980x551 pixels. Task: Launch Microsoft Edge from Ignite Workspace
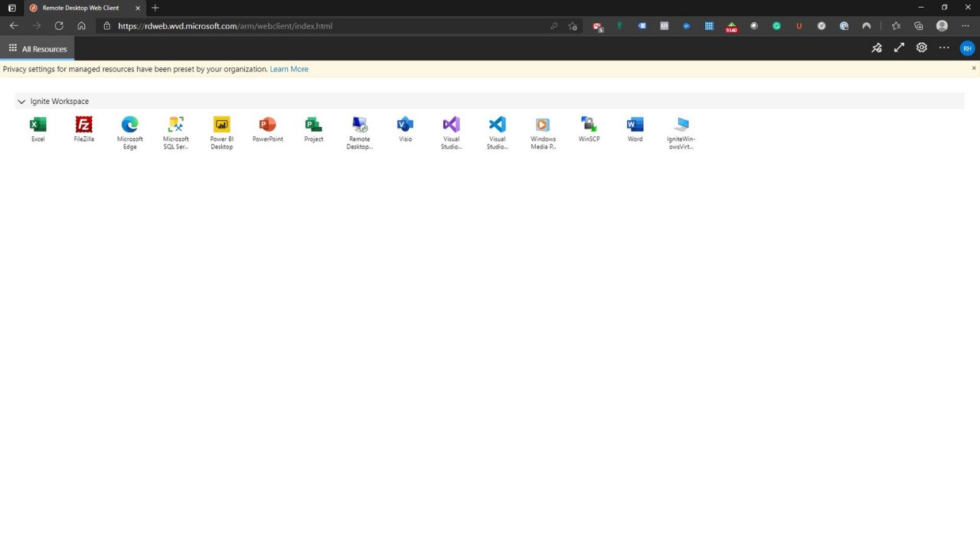click(129, 132)
